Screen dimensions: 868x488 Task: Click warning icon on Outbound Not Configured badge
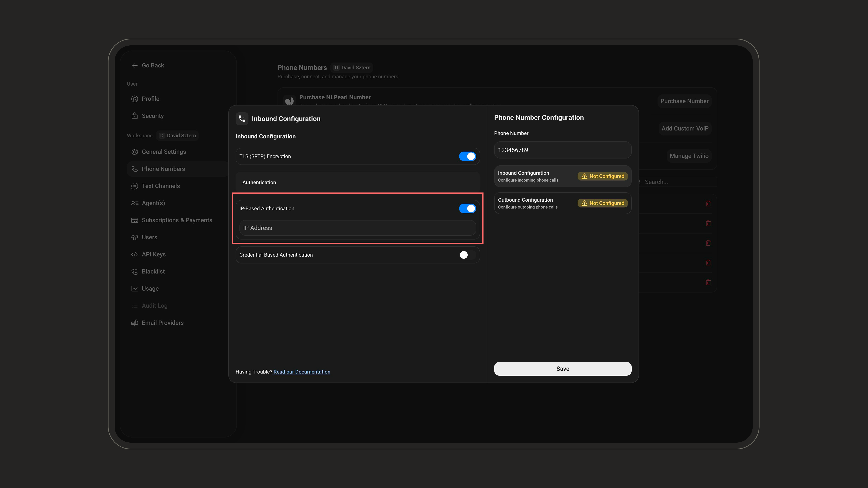tap(584, 203)
